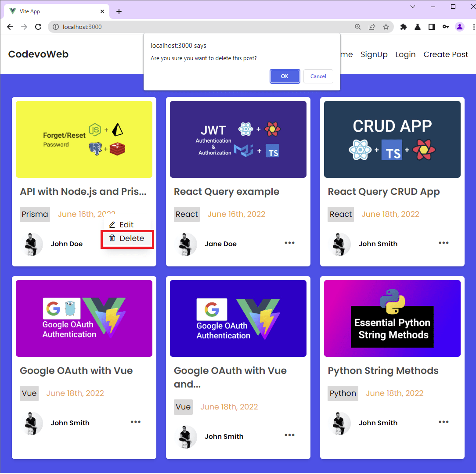Bookmark the page via the star icon
The width and height of the screenshot is (476, 474).
386,26
